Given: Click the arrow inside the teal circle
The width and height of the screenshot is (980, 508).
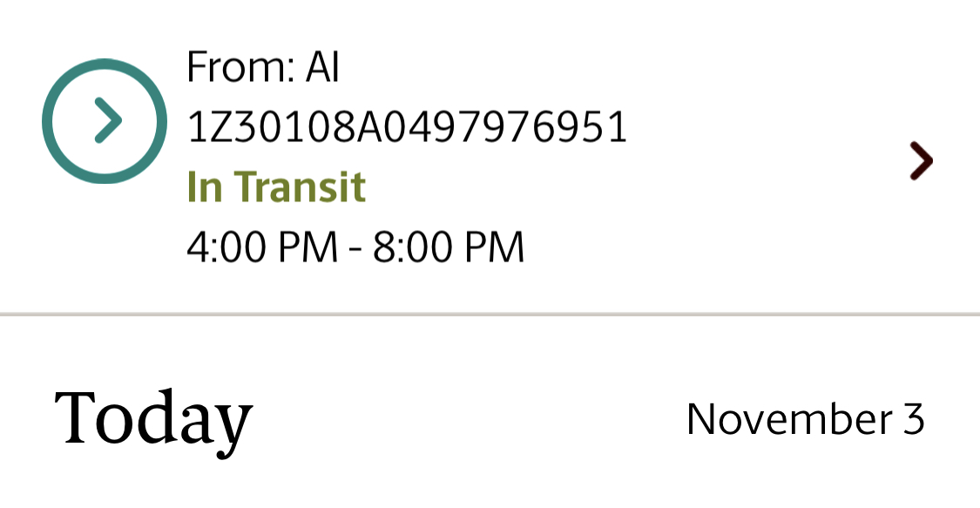Looking at the screenshot, I should 108,120.
